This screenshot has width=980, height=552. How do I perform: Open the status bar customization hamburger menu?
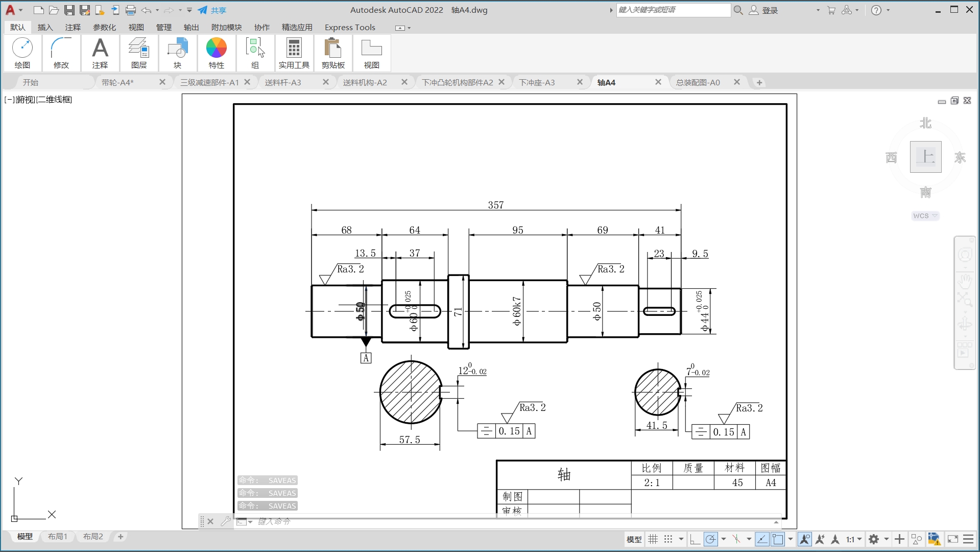click(968, 539)
